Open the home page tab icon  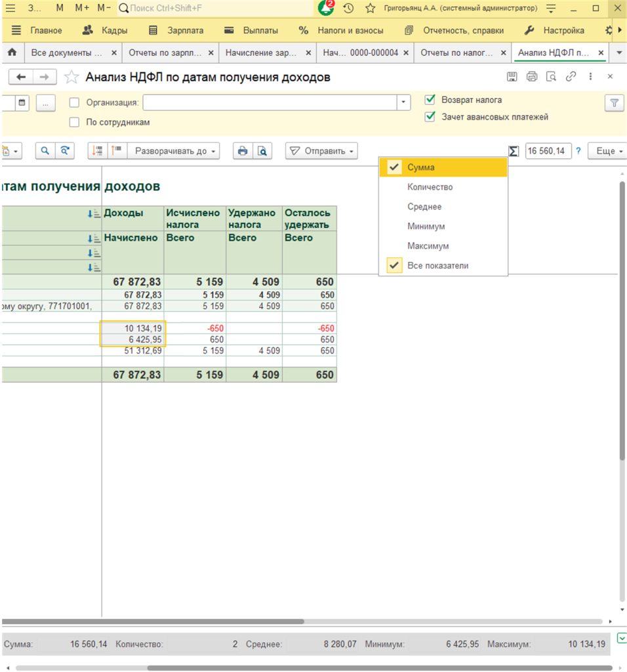point(11,52)
